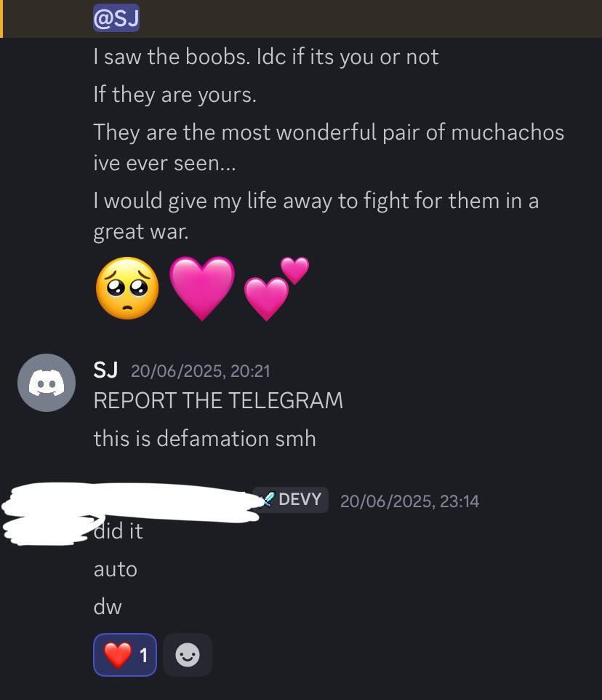
Task: Click the large pink heart emoji
Action: 202,288
